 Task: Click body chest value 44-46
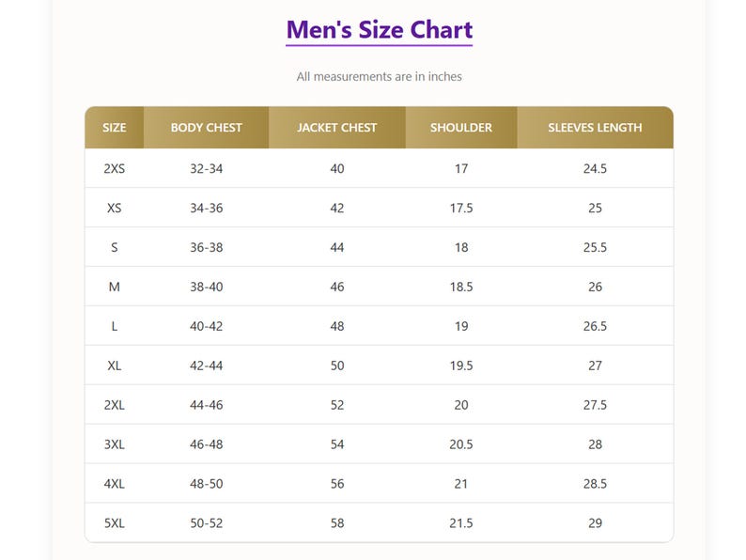206,405
